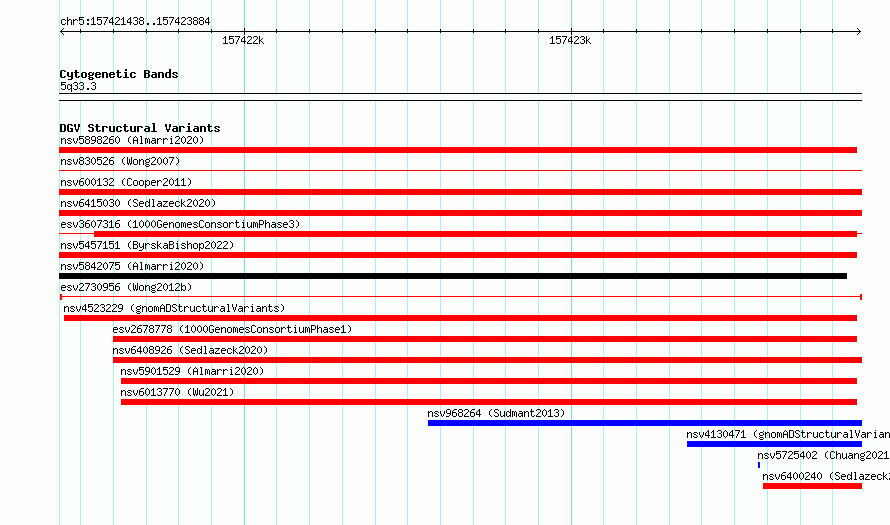Open esv2678778 (1000GenomesConsortiumPhase1) label
The height and width of the screenshot is (525, 890).
point(232,329)
